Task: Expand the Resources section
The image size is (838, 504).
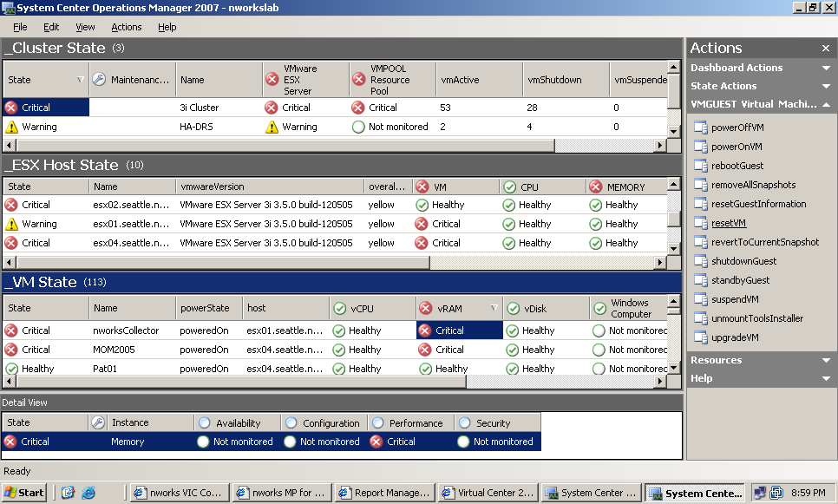Action: pyautogui.click(x=826, y=360)
